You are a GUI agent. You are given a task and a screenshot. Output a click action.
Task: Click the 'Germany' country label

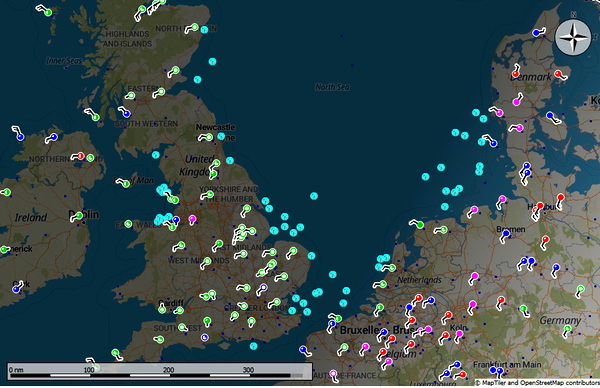coord(560,320)
